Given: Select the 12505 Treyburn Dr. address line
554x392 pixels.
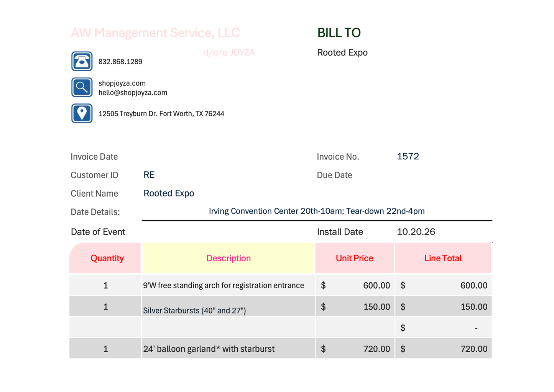Looking at the screenshot, I should 161,114.
